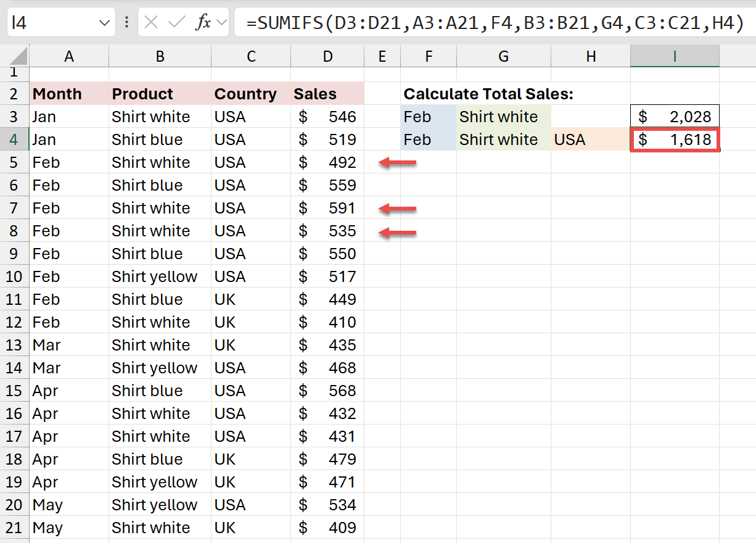This screenshot has width=756, height=543.
Task: Select column header D
Action: (327, 56)
